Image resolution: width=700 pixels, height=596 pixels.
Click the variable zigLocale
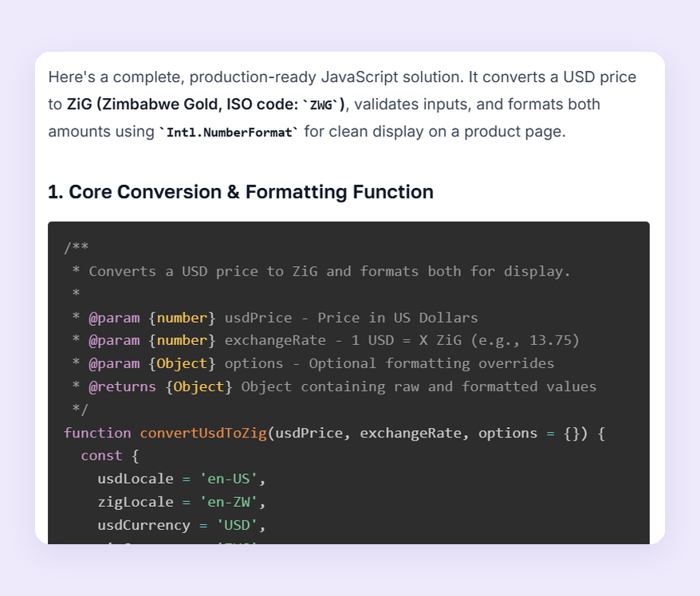click(x=136, y=502)
